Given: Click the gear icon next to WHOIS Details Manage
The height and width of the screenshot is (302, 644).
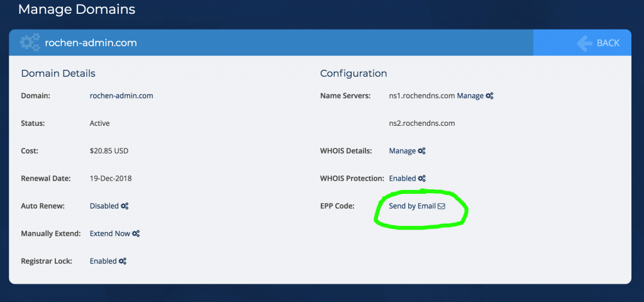Looking at the screenshot, I should click(x=421, y=151).
